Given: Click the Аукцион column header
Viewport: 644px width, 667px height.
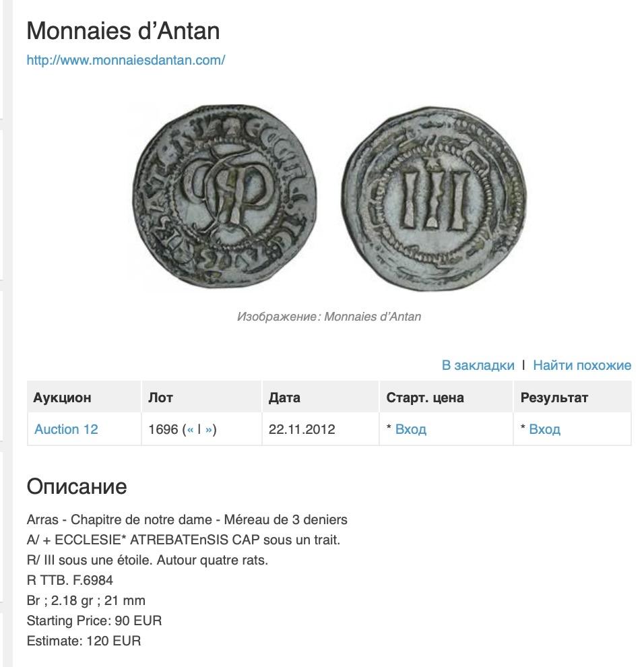Looking at the screenshot, I should click(x=62, y=398).
